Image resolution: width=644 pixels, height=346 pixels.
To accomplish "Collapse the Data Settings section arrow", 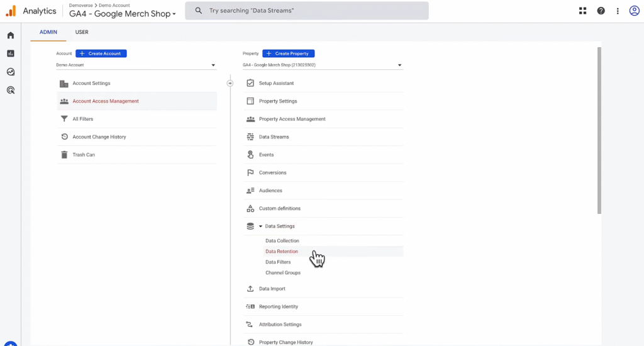I will [x=260, y=226].
